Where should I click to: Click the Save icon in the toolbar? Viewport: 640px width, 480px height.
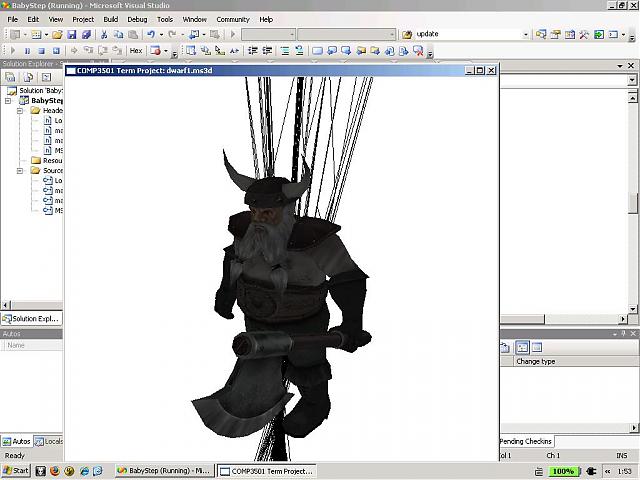pos(72,34)
